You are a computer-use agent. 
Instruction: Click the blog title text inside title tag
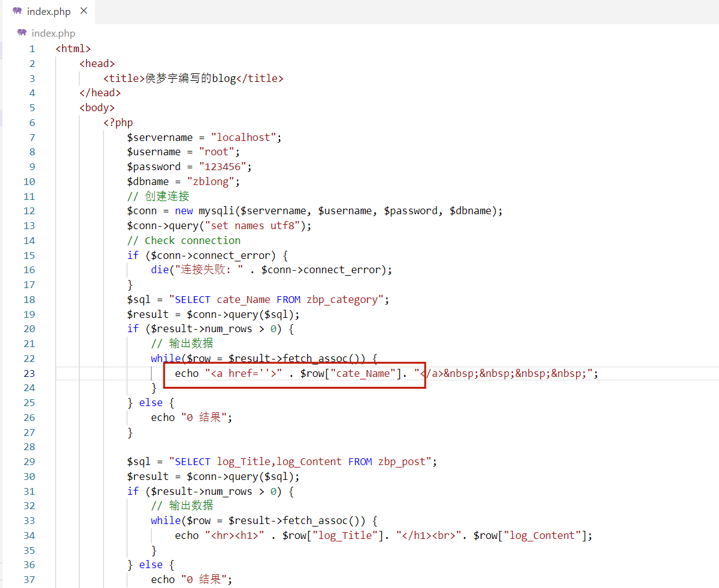click(191, 78)
